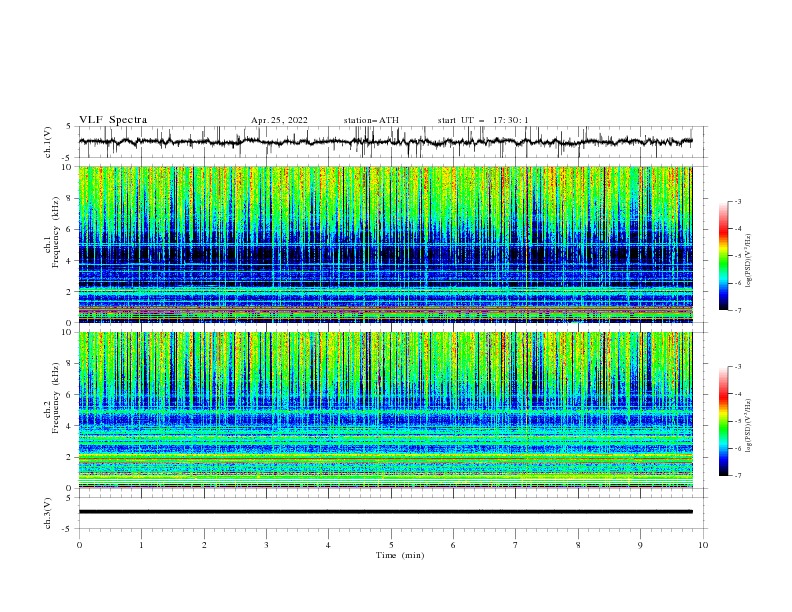Click the "3" tick on the time axis
This screenshot has width=792, height=612.
(266, 545)
